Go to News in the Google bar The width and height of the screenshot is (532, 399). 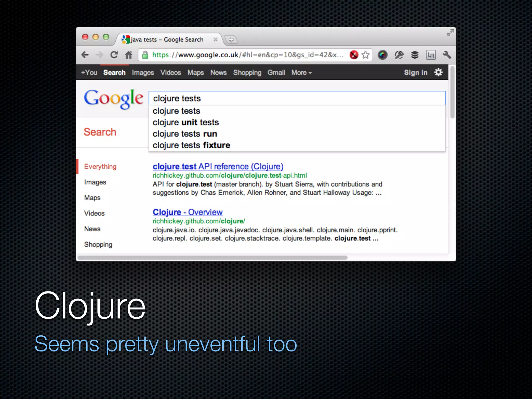218,72
